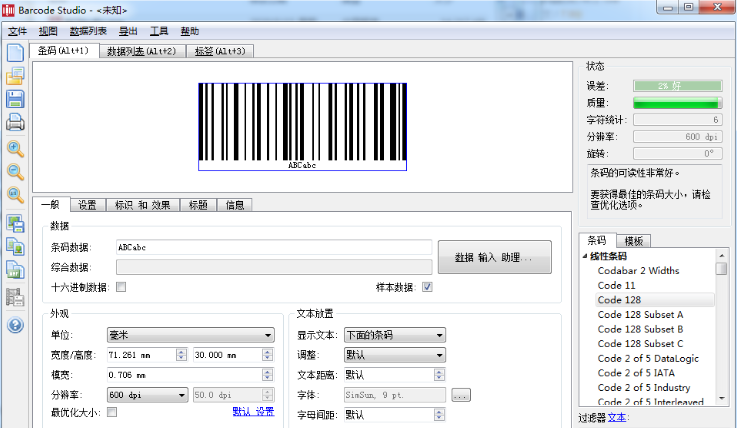The image size is (737, 428).
Task: Print the barcode using the printer icon
Action: [15, 123]
